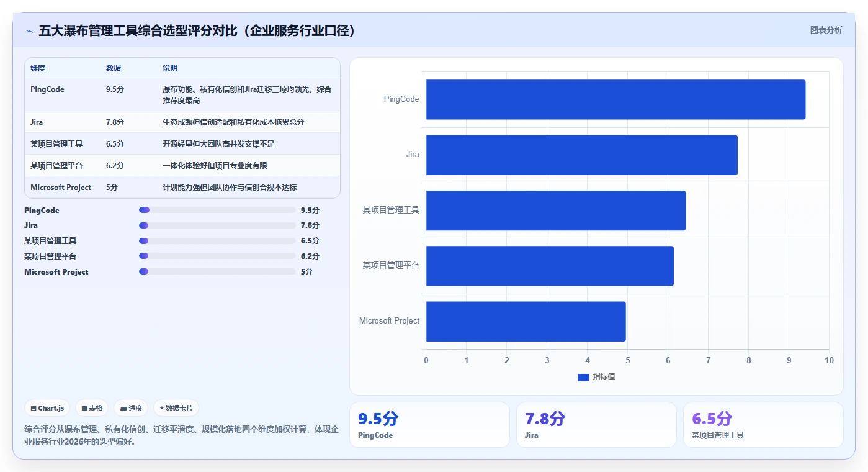Click the 开源轻量但大团队 description cell
Screen dimensions: 868x472
[218, 144]
